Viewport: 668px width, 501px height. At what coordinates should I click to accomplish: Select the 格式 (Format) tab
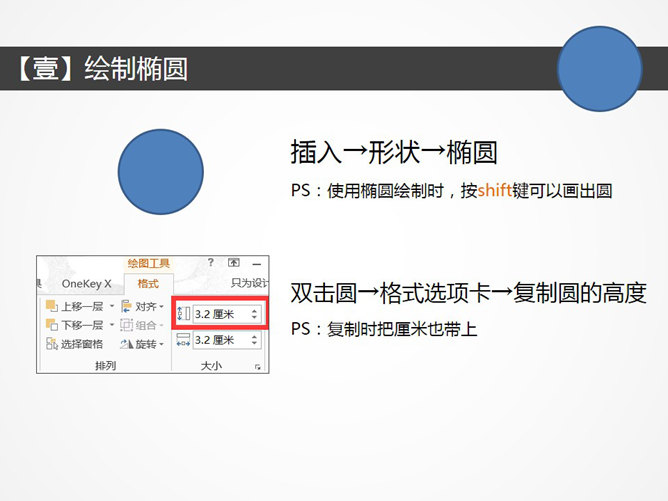click(x=148, y=284)
